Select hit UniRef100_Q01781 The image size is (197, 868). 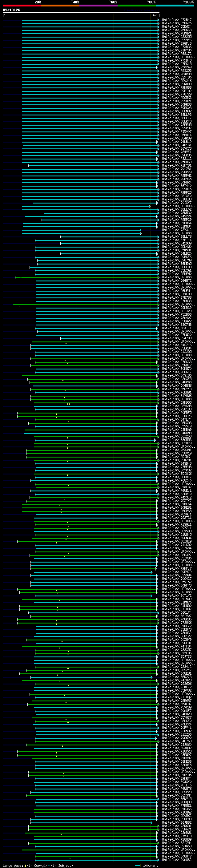coord(177,169)
